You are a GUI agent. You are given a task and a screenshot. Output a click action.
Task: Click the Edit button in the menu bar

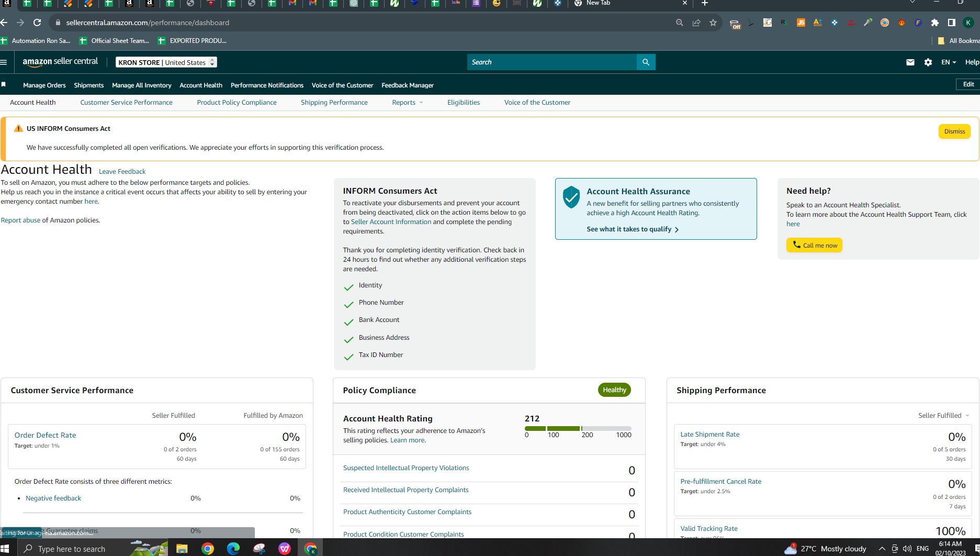tap(968, 84)
